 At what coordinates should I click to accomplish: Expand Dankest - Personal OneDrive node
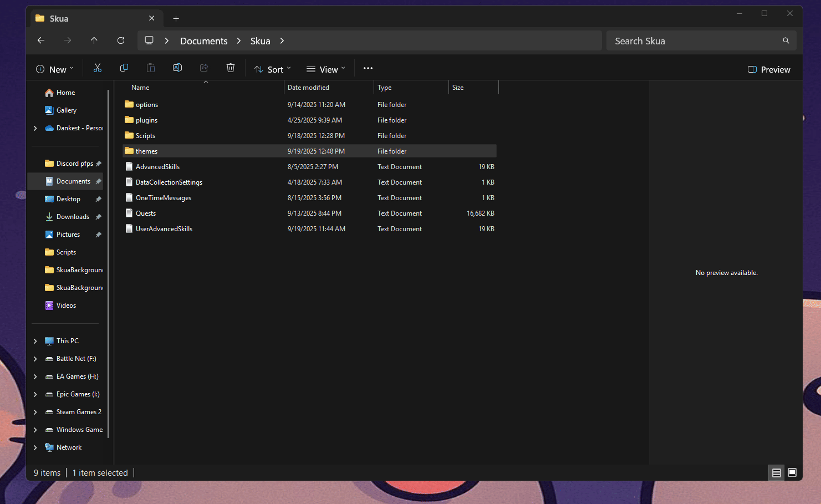[x=35, y=128]
